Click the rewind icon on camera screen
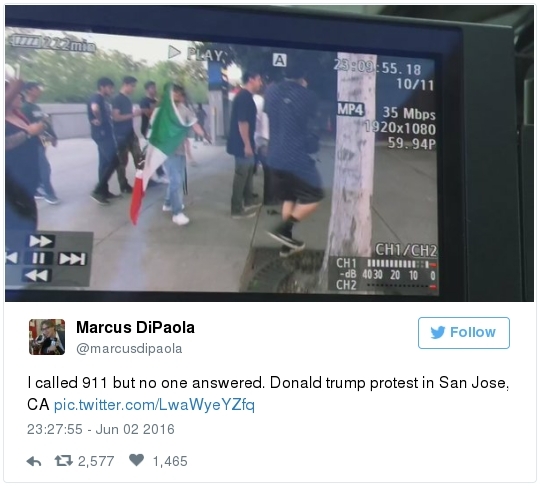540x486 pixels. pos(37,276)
